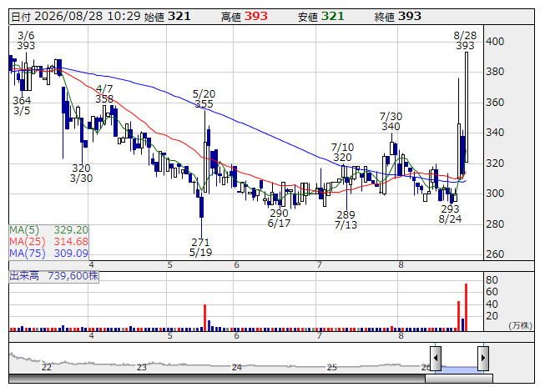Click the 出来高 739,600株 volume label
Viewport: 545px width, 392px height.
point(54,276)
